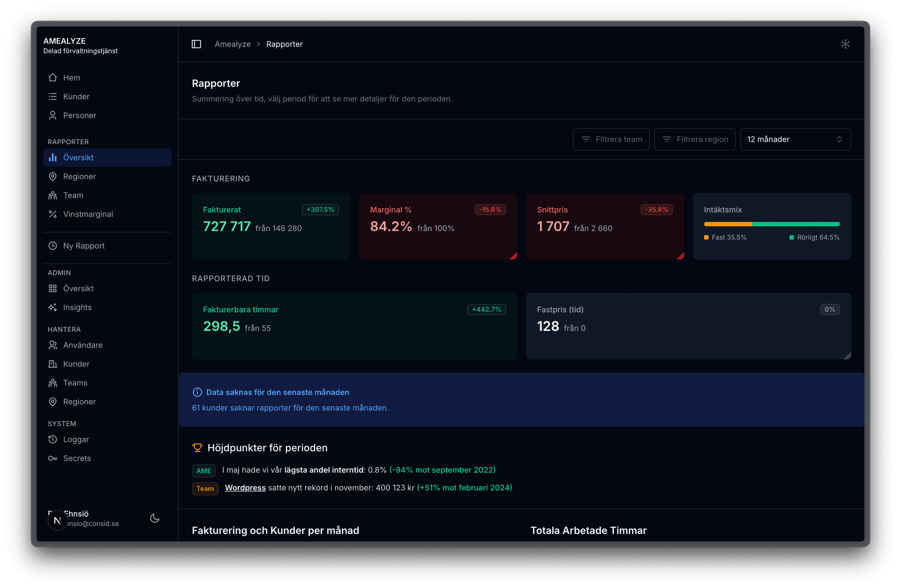
Task: Toggle the sidebar panel icon
Action: tap(196, 44)
